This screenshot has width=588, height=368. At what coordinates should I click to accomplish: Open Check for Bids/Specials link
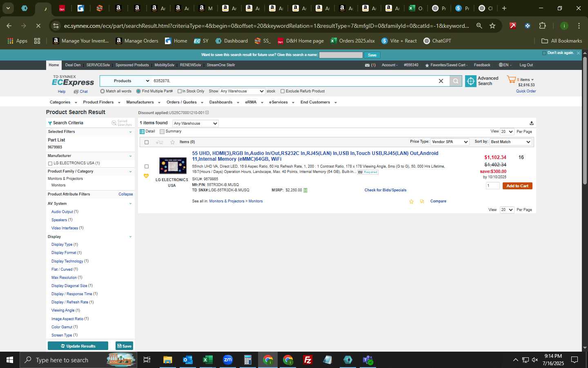[x=385, y=190]
